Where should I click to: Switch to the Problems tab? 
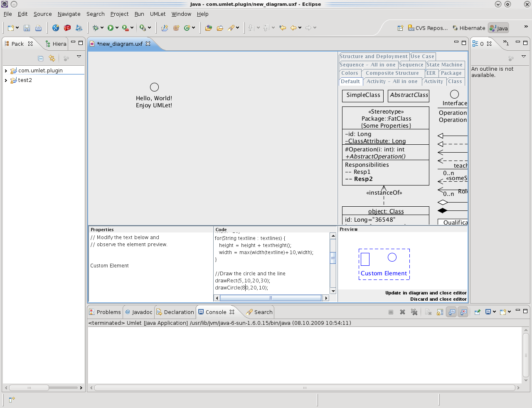point(105,312)
